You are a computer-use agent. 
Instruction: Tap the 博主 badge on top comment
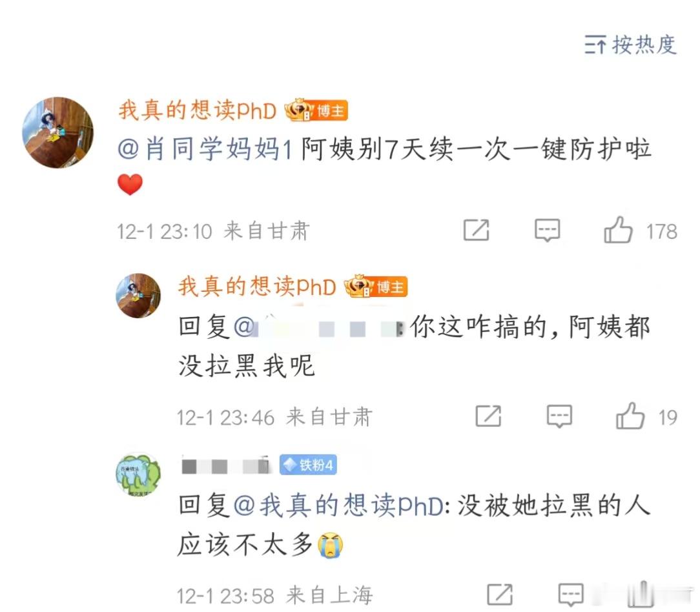(x=316, y=110)
